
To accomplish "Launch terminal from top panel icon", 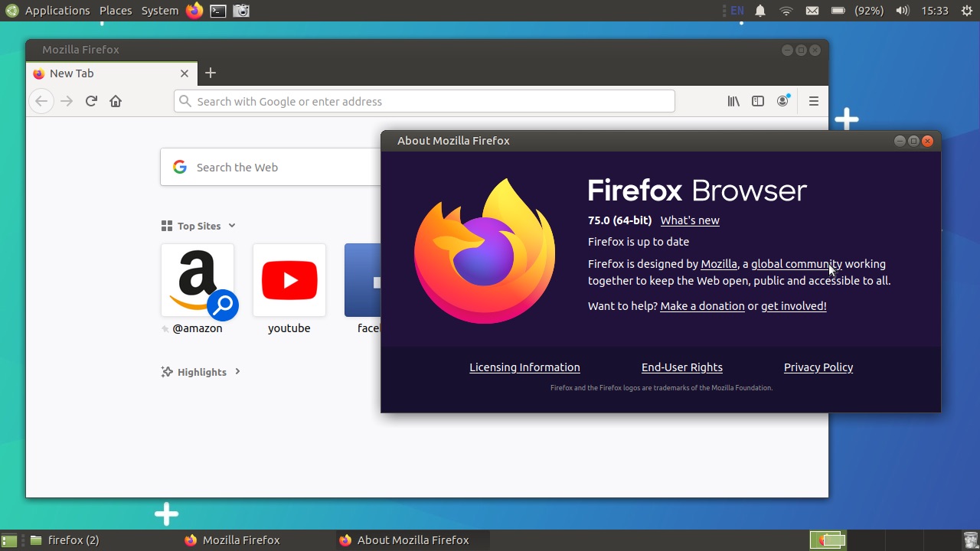I will pos(218,11).
